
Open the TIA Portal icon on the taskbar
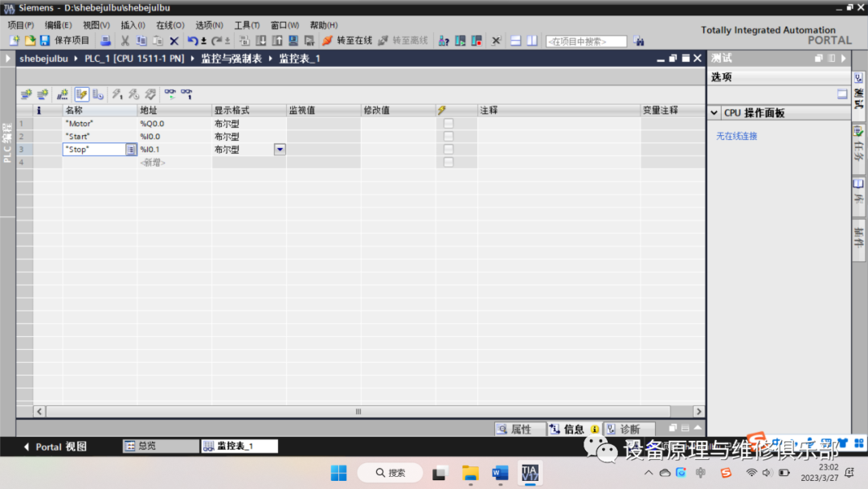532,473
